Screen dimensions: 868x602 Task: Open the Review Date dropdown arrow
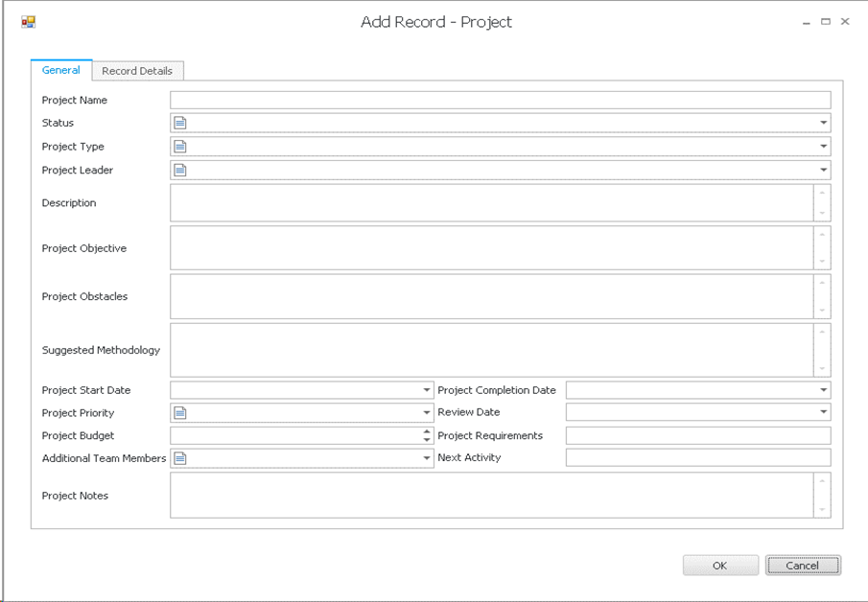pos(823,412)
